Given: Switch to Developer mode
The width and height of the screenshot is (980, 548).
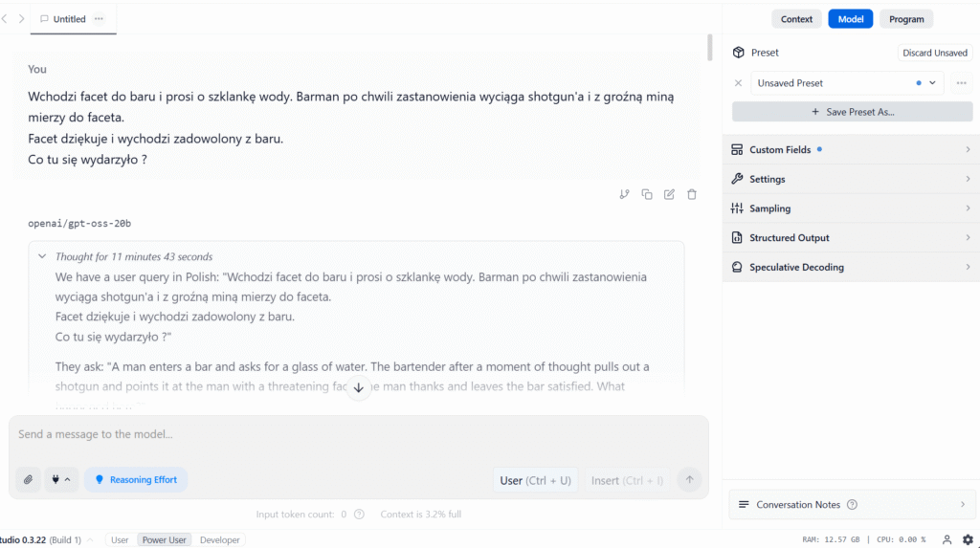Looking at the screenshot, I should point(220,540).
